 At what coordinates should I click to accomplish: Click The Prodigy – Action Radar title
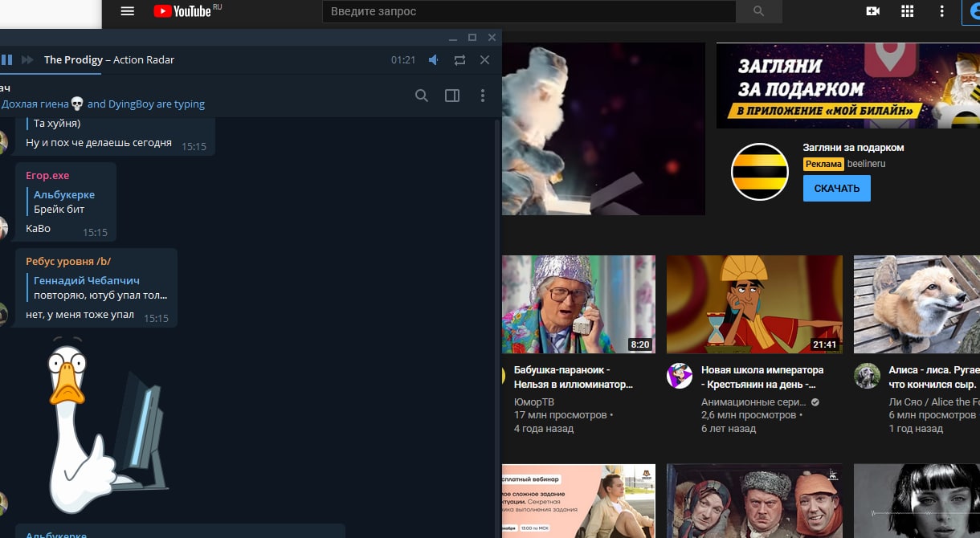coord(109,59)
